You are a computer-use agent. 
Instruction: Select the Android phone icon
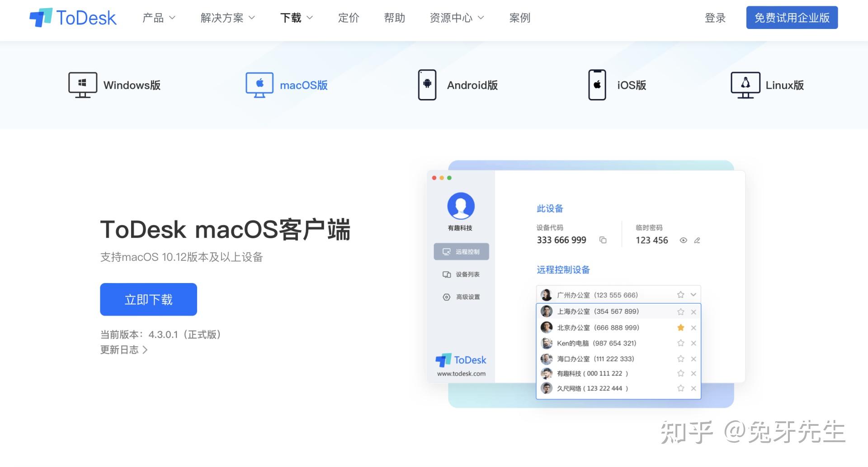click(427, 85)
